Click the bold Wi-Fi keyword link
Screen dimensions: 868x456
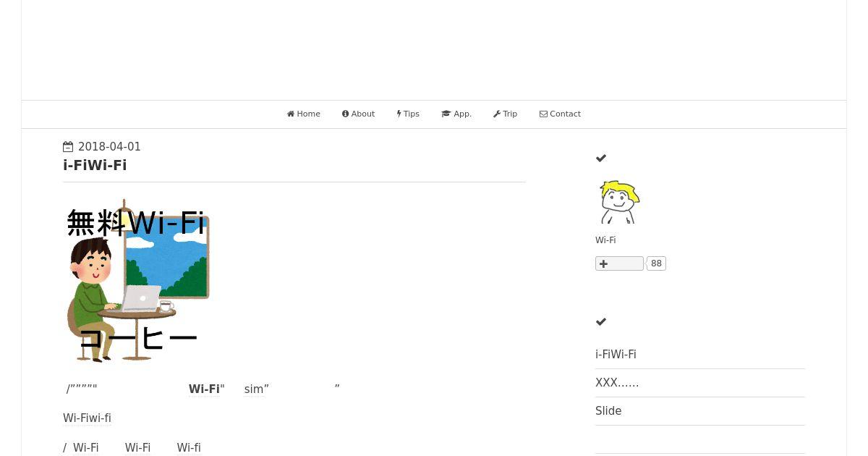coord(204,389)
